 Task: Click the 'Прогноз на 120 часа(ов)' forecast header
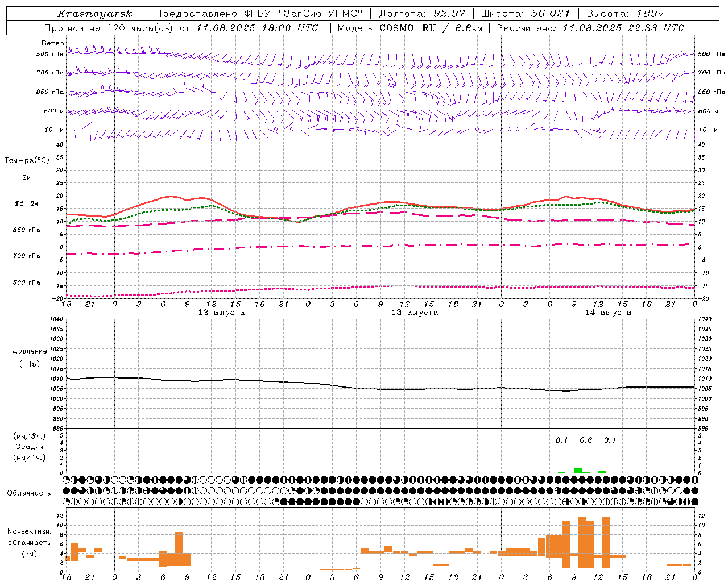(x=109, y=28)
